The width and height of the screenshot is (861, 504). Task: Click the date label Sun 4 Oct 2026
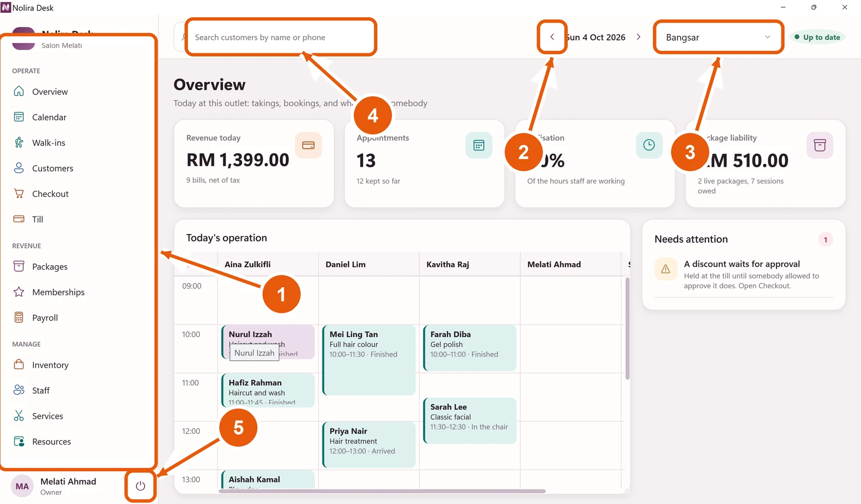596,37
